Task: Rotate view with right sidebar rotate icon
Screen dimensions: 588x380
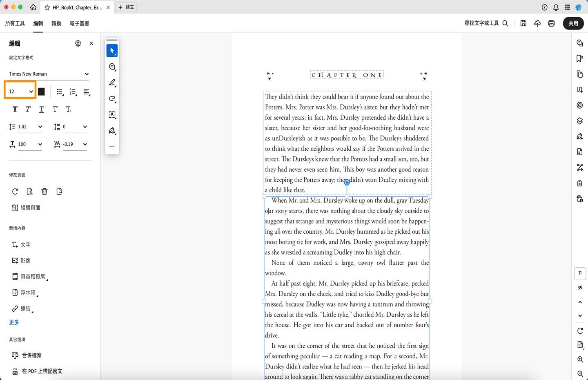Action: pyautogui.click(x=580, y=331)
